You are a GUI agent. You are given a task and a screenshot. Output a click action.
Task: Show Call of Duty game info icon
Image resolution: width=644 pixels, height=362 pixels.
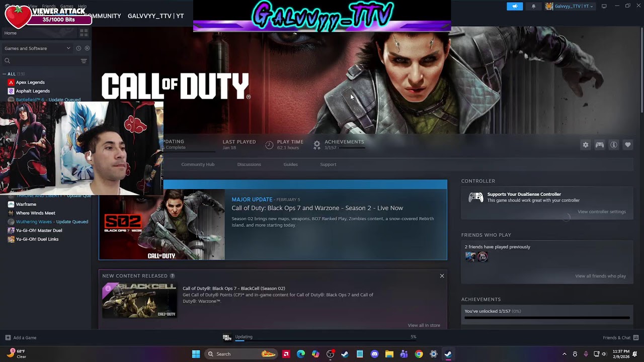[x=614, y=145]
